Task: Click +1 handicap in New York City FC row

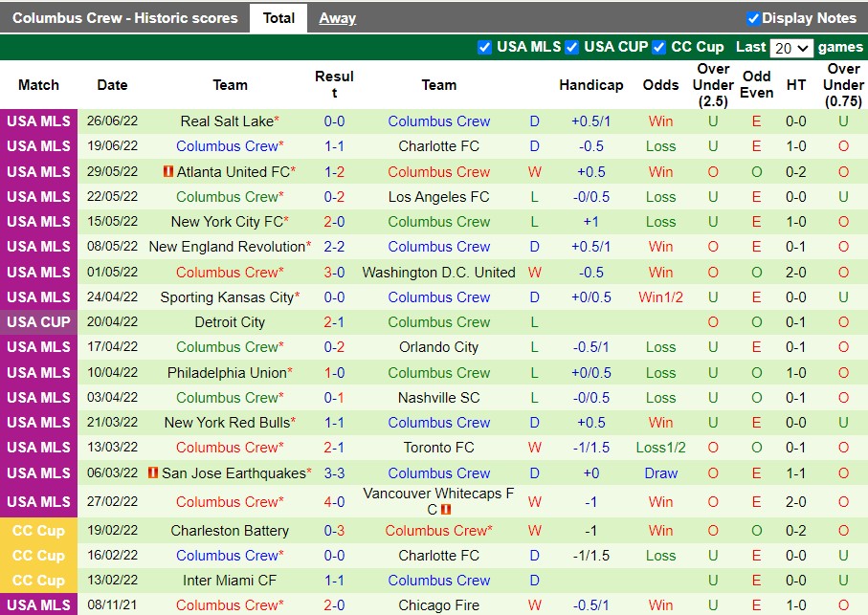Action: tap(591, 222)
